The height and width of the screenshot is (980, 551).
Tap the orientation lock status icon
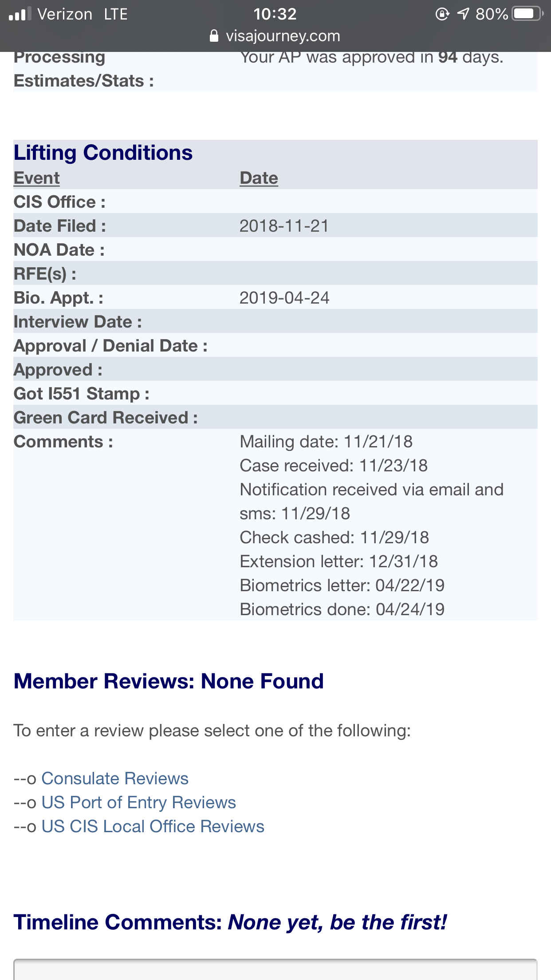[x=442, y=14]
